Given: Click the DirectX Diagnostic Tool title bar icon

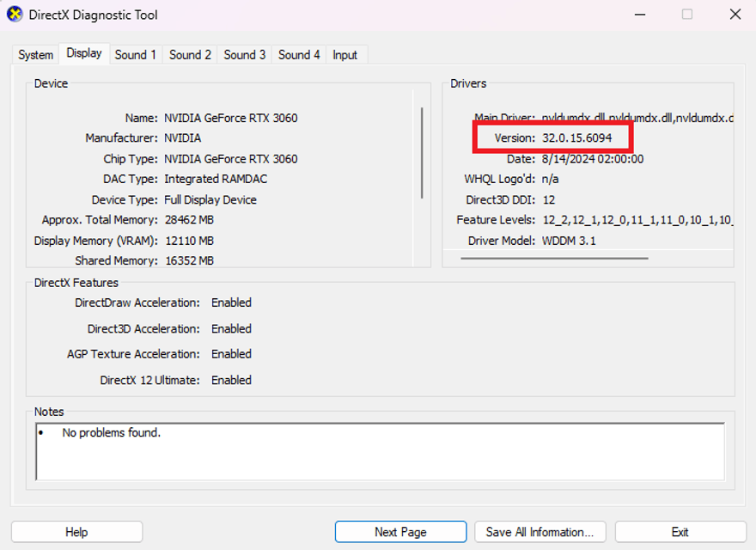Looking at the screenshot, I should click(14, 15).
